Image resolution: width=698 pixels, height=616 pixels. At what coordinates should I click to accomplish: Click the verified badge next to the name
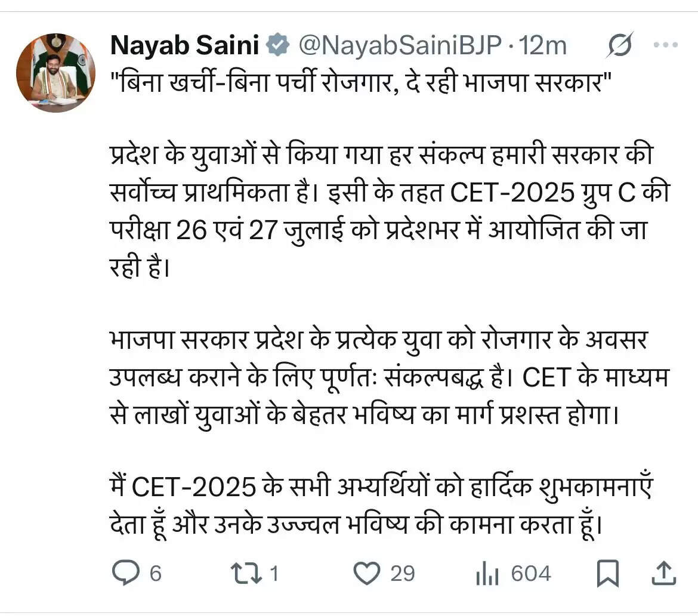click(x=278, y=46)
